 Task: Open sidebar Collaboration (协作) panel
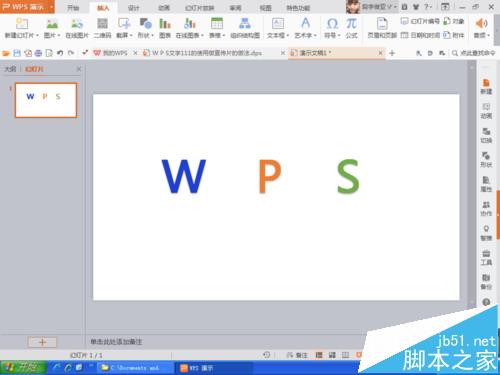pos(486,209)
